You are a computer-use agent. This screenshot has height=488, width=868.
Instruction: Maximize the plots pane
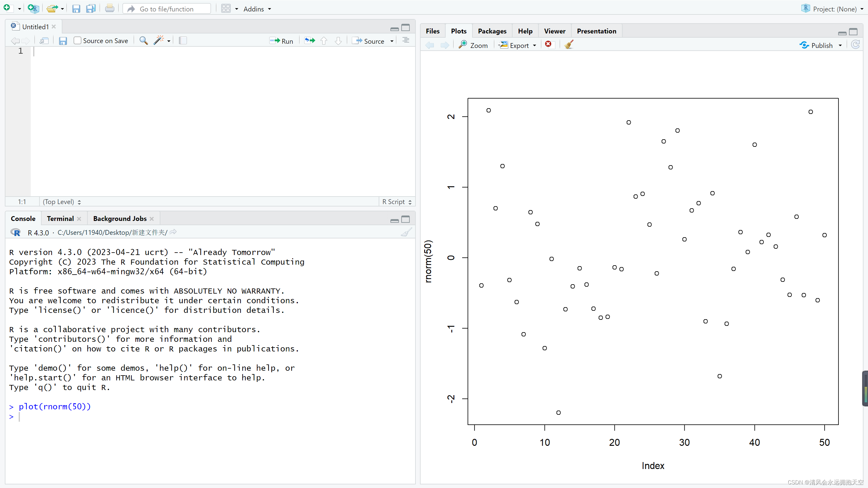click(853, 32)
